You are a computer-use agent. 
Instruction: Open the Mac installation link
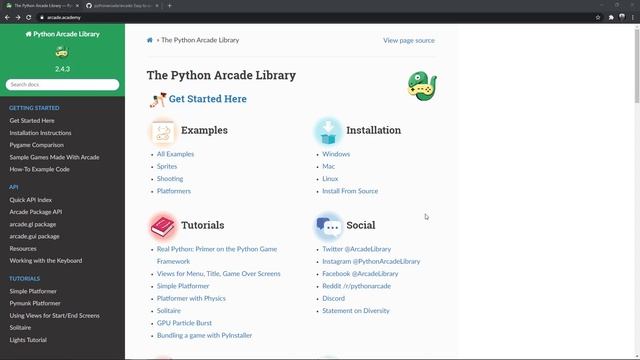pyautogui.click(x=329, y=167)
